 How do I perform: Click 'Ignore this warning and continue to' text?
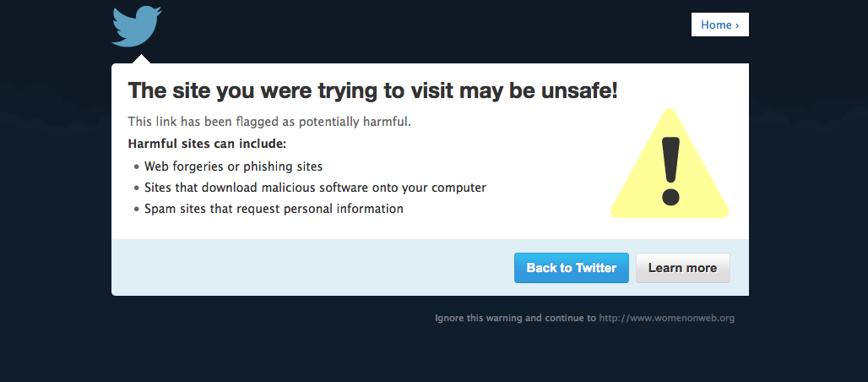(x=515, y=319)
